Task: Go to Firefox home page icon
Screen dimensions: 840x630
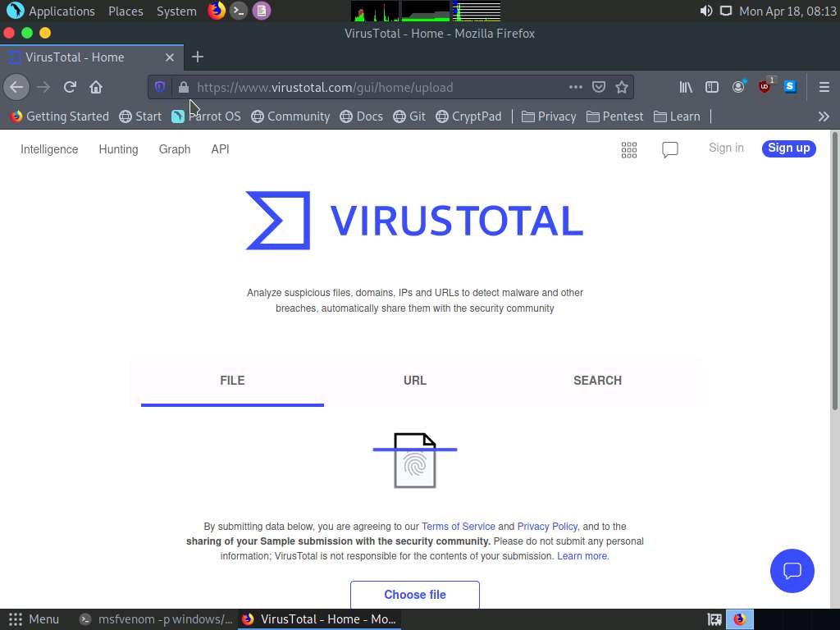Action: click(96, 87)
